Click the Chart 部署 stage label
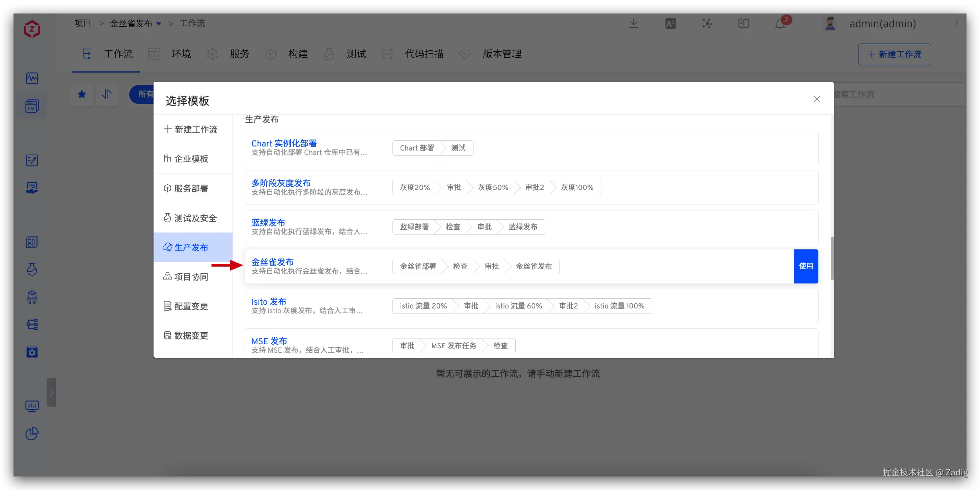The height and width of the screenshot is (490, 980). tap(417, 148)
